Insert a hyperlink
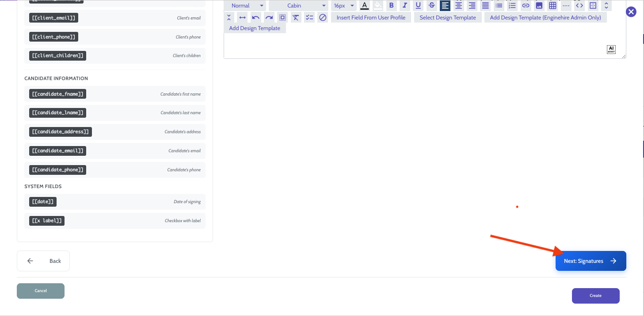This screenshot has height=316, width=644. tap(526, 5)
